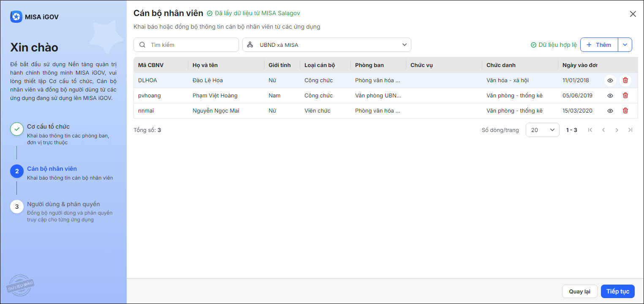Delete the Đào Lê Hoa employee row
The image size is (644, 304).
point(625,81)
